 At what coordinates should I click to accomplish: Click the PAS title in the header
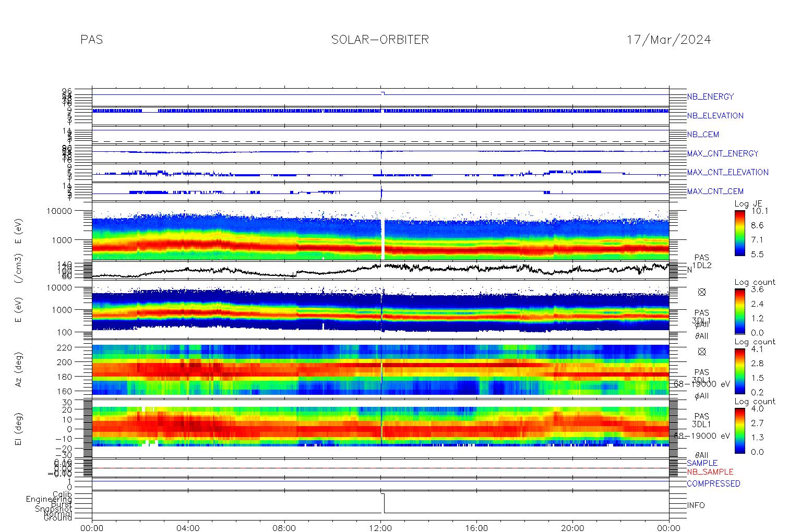click(92, 40)
